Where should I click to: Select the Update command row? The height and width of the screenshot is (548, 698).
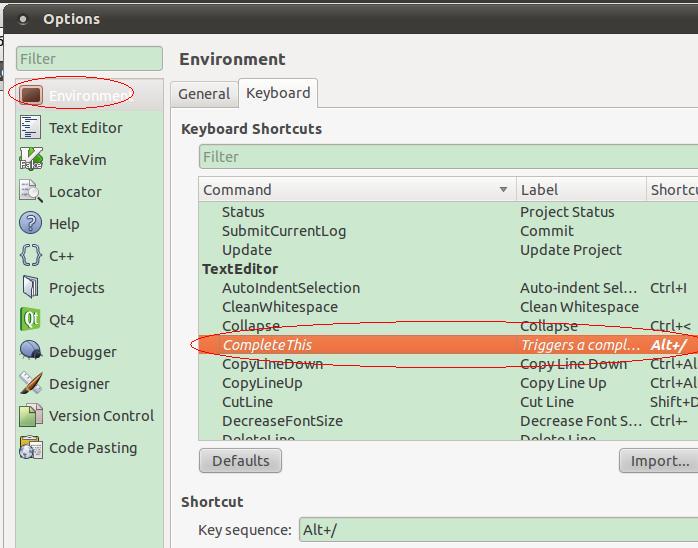448,250
